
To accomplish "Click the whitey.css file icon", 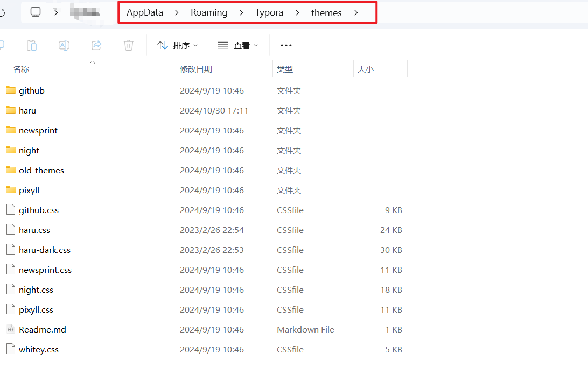I will (x=11, y=349).
